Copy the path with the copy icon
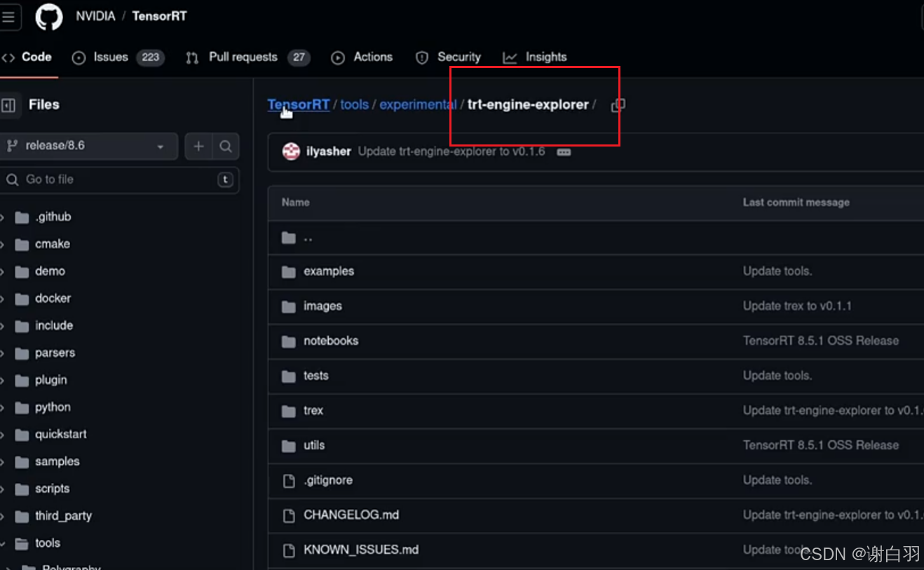924x570 pixels. (x=618, y=105)
